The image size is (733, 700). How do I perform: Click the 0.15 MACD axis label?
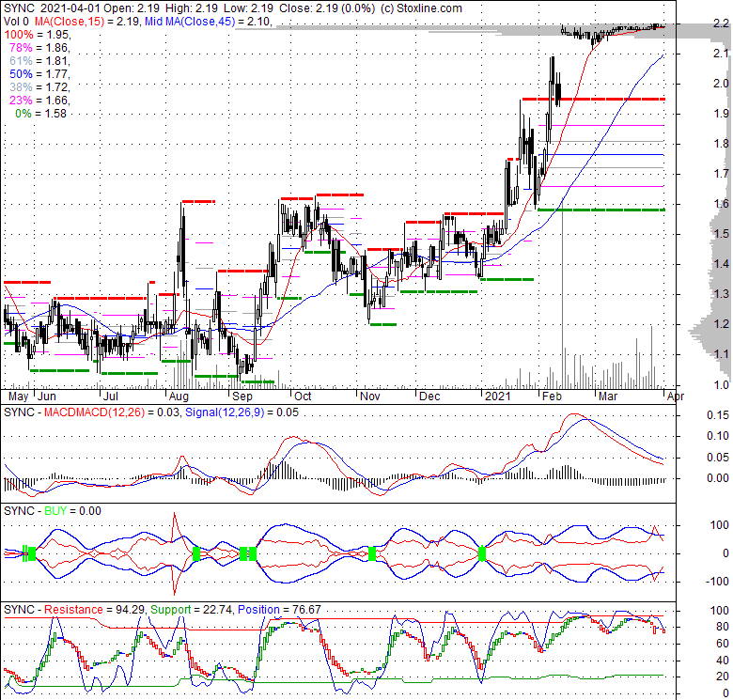(x=718, y=415)
